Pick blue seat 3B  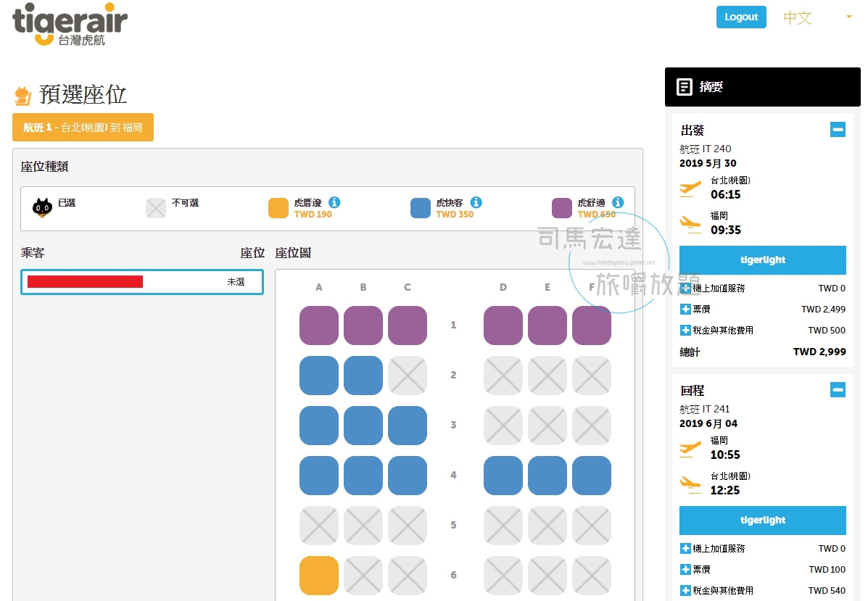tap(363, 426)
